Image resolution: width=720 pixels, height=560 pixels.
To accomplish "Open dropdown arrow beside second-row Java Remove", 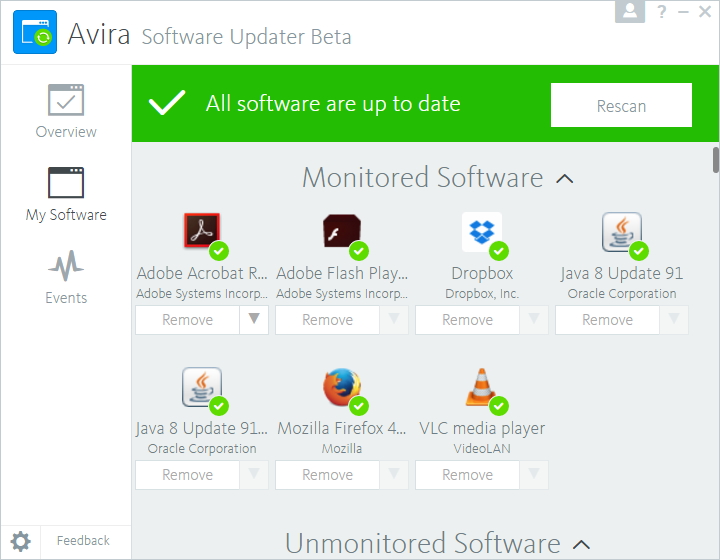I will tap(254, 475).
